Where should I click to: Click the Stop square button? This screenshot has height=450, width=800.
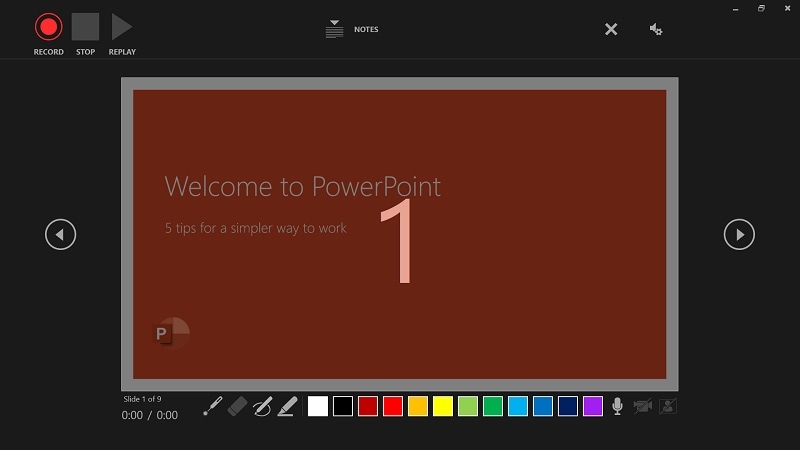click(x=85, y=27)
